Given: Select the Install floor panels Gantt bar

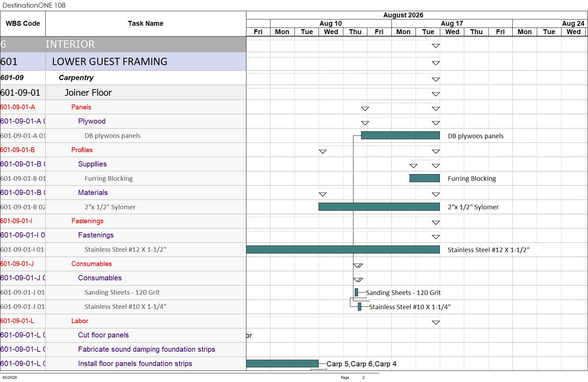Looking at the screenshot, I should coord(282,364).
